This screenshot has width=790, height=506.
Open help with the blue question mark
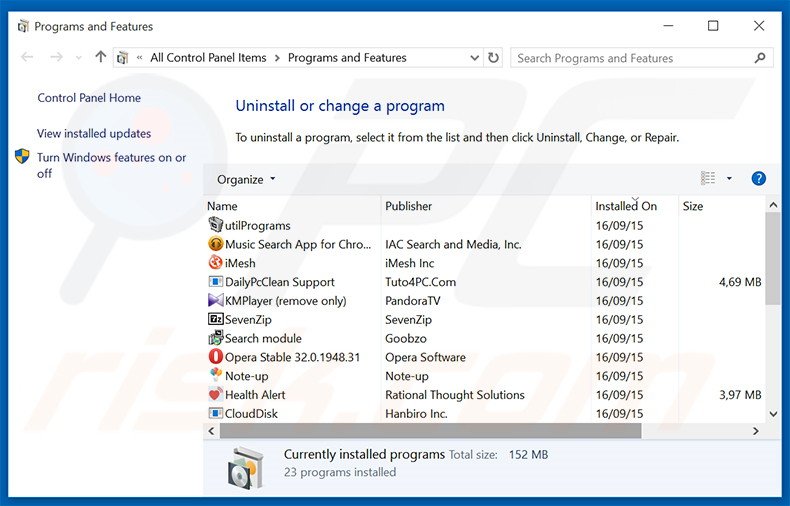pos(758,178)
